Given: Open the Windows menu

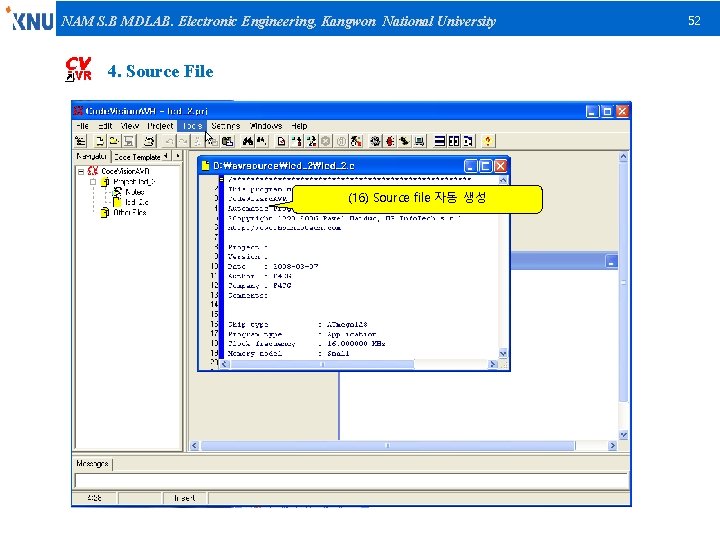Looking at the screenshot, I should click(266, 126).
